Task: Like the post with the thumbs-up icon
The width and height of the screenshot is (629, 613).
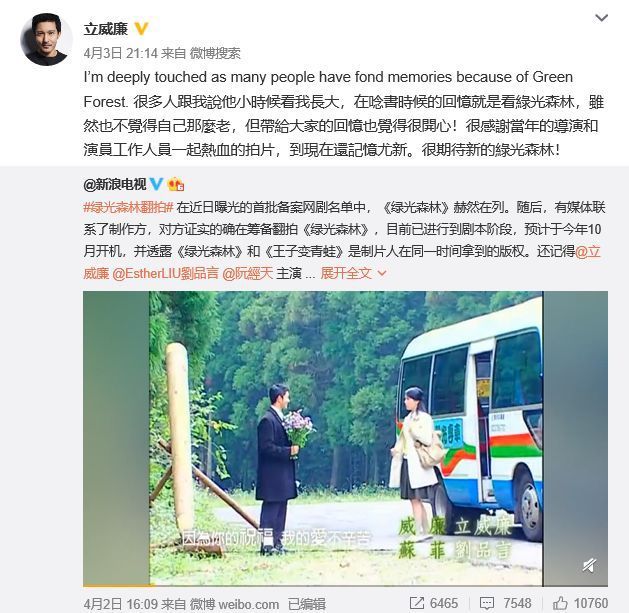Action: [x=560, y=603]
